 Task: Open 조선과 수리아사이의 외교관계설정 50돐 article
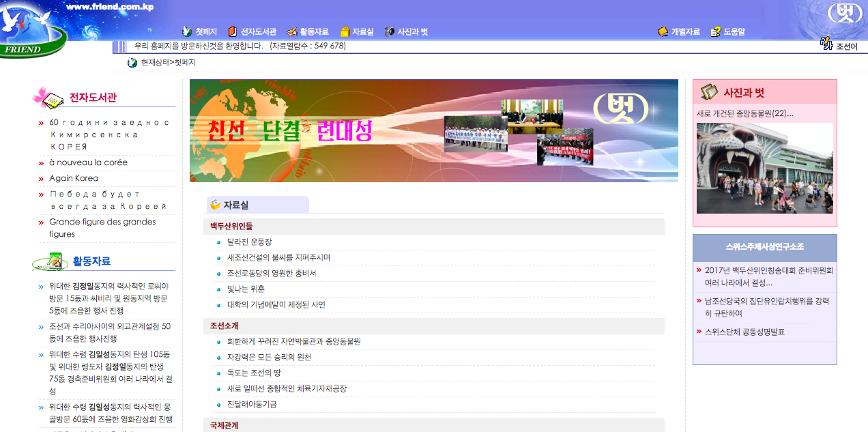tap(110, 332)
